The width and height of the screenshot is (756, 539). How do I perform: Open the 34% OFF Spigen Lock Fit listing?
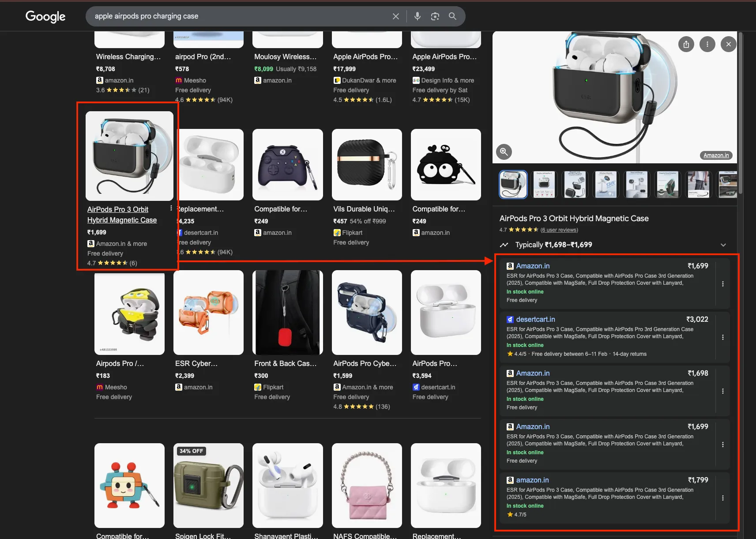pos(208,486)
